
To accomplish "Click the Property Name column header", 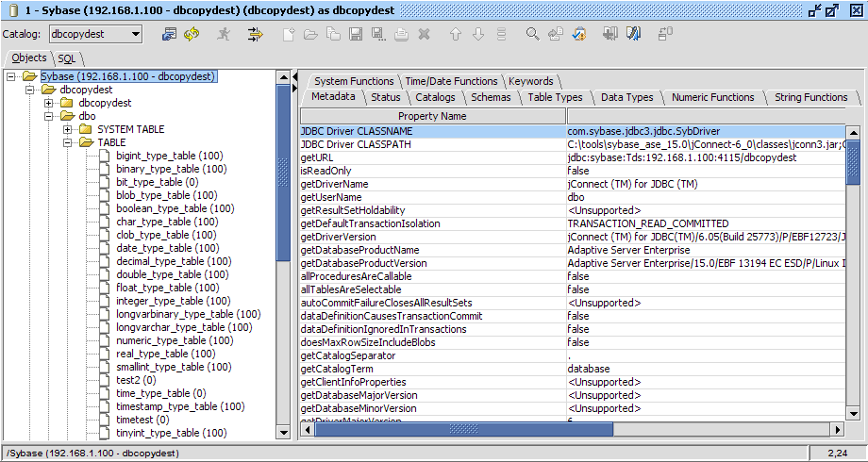I will (432, 116).
